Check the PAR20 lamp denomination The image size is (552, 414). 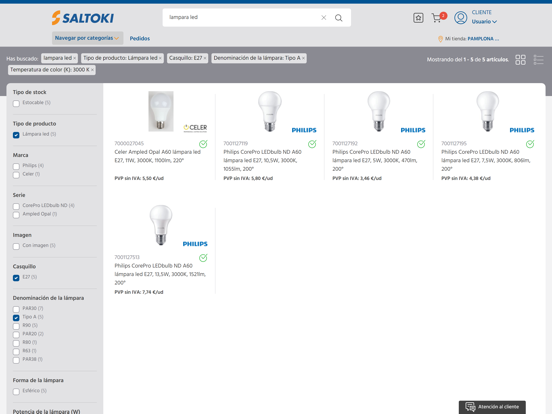[16, 335]
